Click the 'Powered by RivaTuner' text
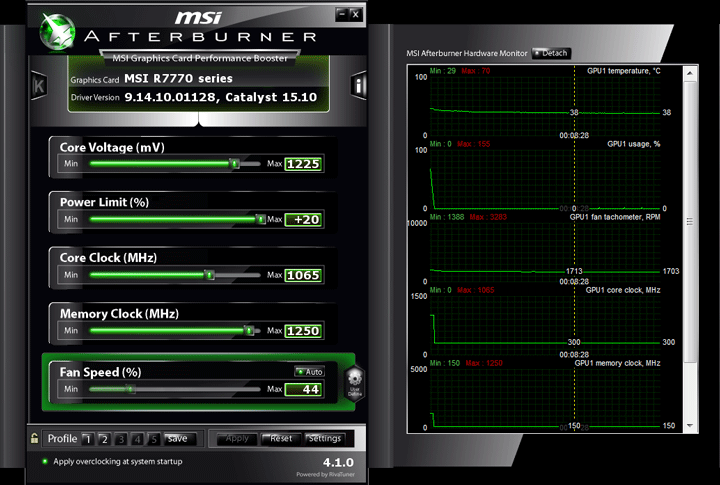720x485 pixels. coord(326,474)
